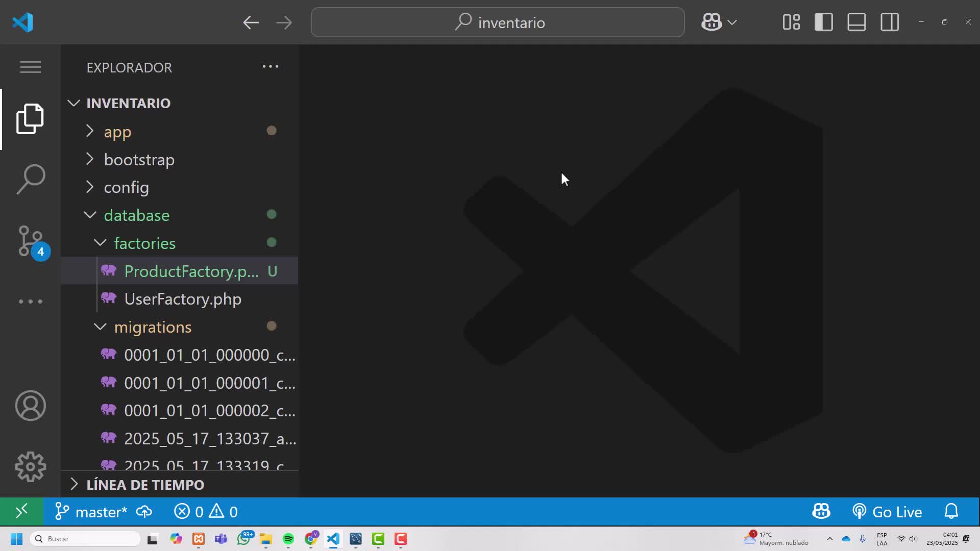Open migration 0001_01_01_000001 file

click(x=180, y=383)
